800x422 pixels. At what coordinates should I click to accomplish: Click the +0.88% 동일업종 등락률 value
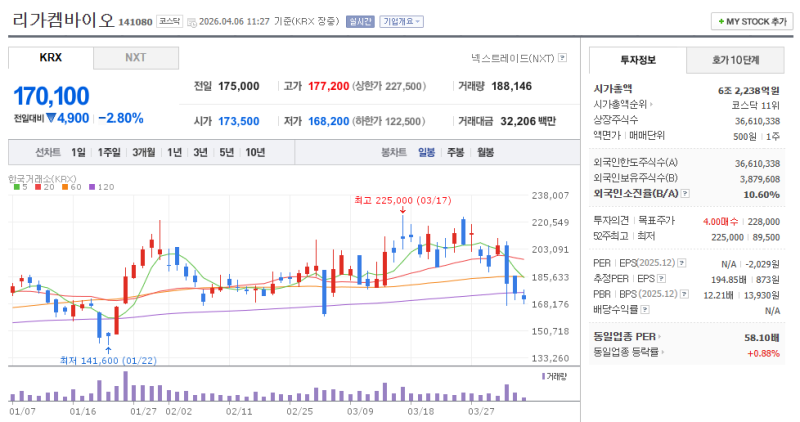[x=763, y=353]
